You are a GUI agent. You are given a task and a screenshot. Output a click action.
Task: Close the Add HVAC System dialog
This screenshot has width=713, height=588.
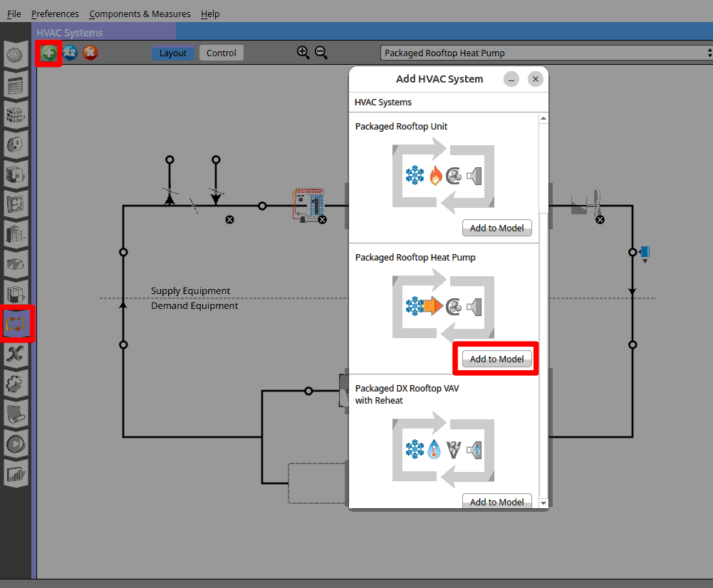[536, 79]
